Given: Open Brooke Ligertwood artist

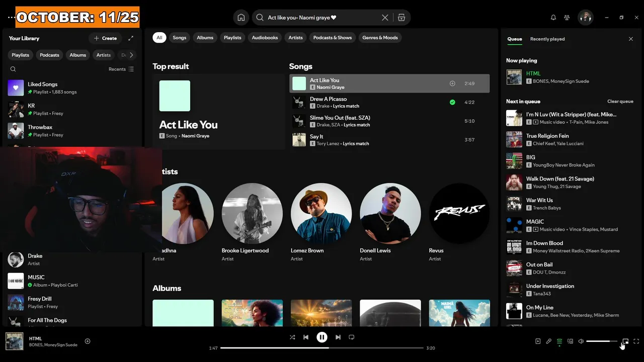Looking at the screenshot, I should [x=252, y=222].
